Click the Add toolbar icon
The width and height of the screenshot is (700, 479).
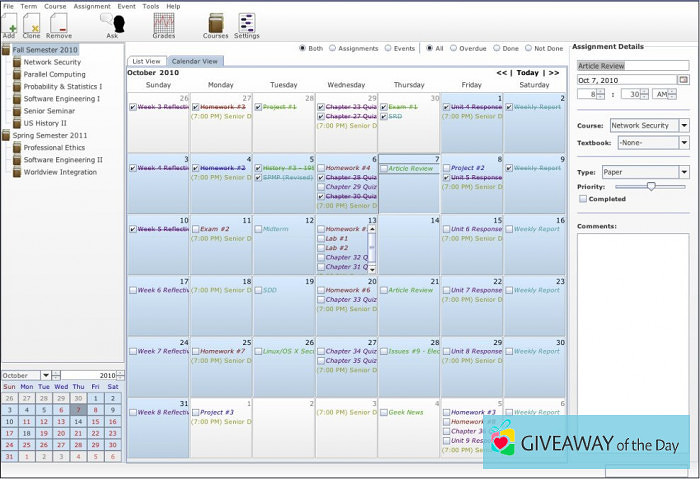point(10,24)
